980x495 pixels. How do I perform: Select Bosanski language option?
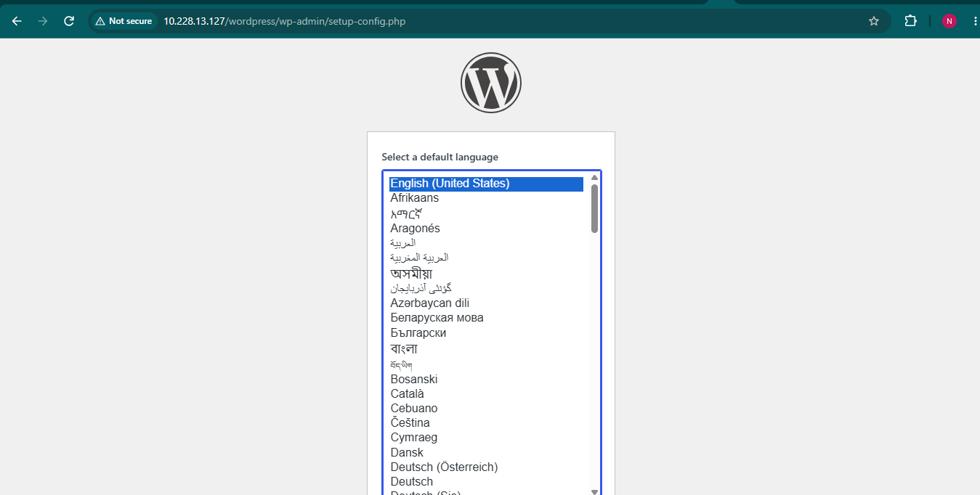486,380
